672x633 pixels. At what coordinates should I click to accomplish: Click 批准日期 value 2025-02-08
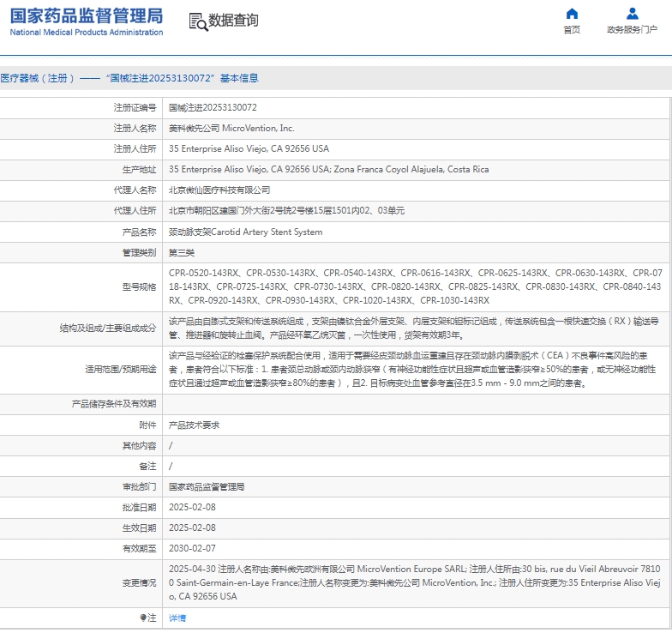[x=192, y=508]
